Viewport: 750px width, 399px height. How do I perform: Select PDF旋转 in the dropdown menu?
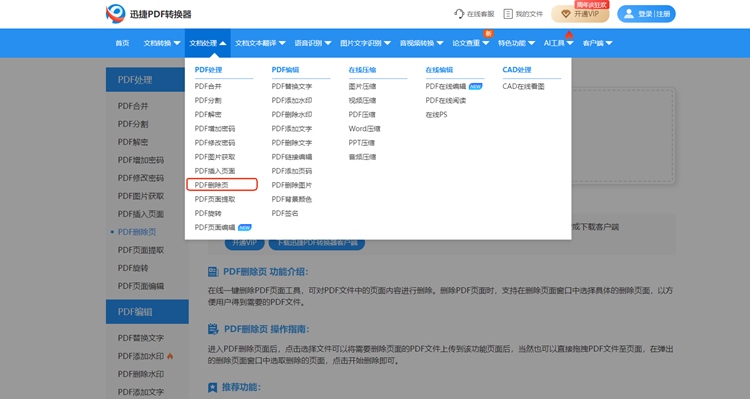click(208, 213)
